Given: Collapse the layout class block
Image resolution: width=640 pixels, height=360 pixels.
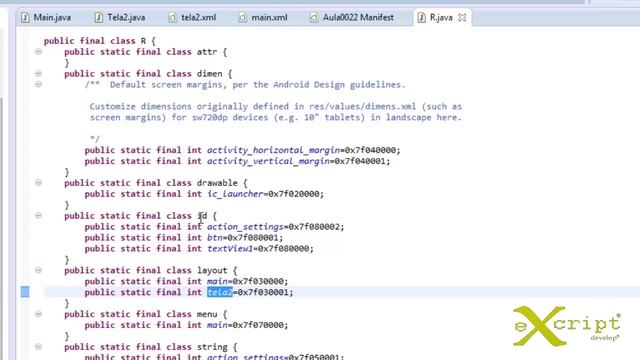Looking at the screenshot, I should (x=38, y=270).
